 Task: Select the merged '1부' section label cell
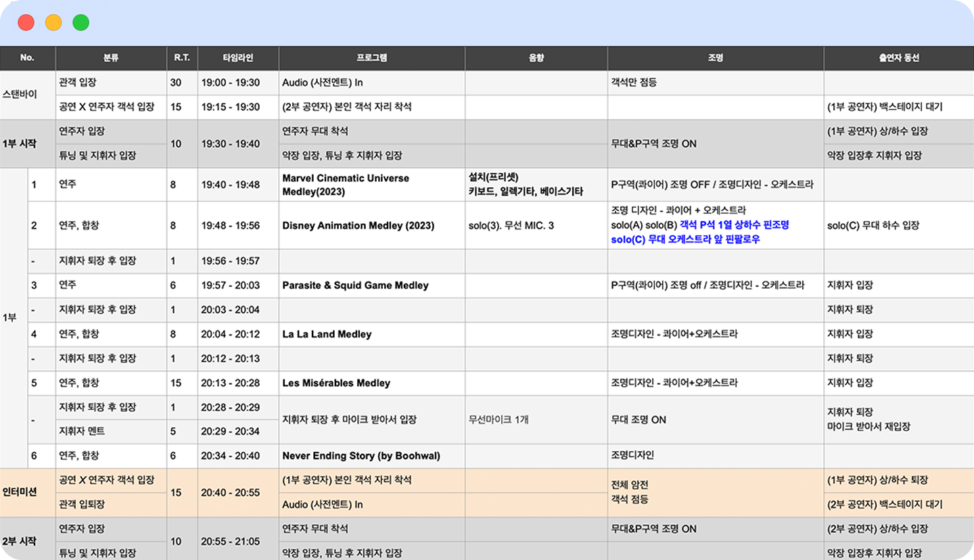(x=14, y=318)
